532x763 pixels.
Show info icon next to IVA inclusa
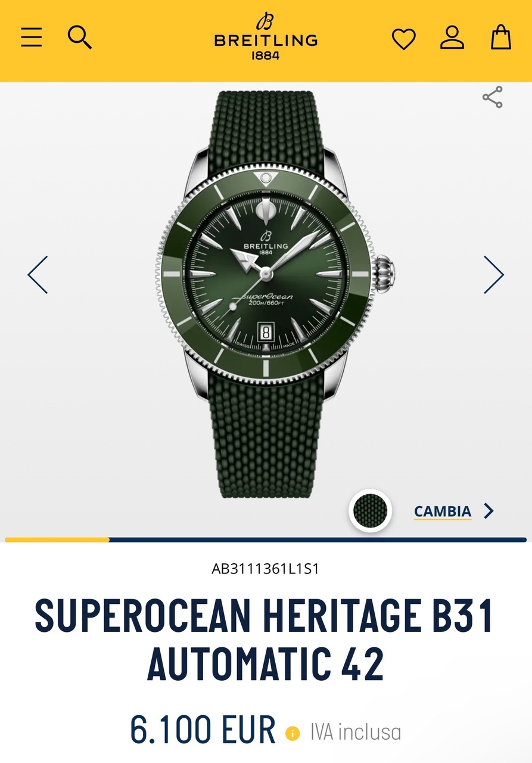(x=293, y=733)
